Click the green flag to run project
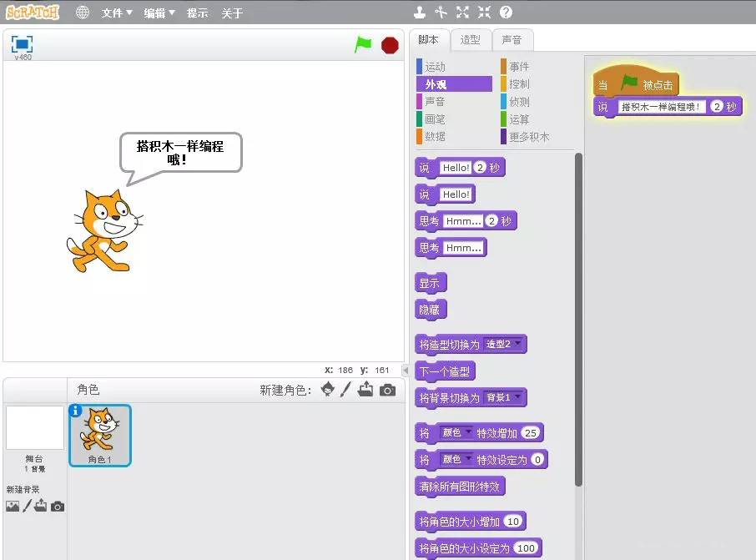Image resolution: width=756 pixels, height=560 pixels. 363,45
